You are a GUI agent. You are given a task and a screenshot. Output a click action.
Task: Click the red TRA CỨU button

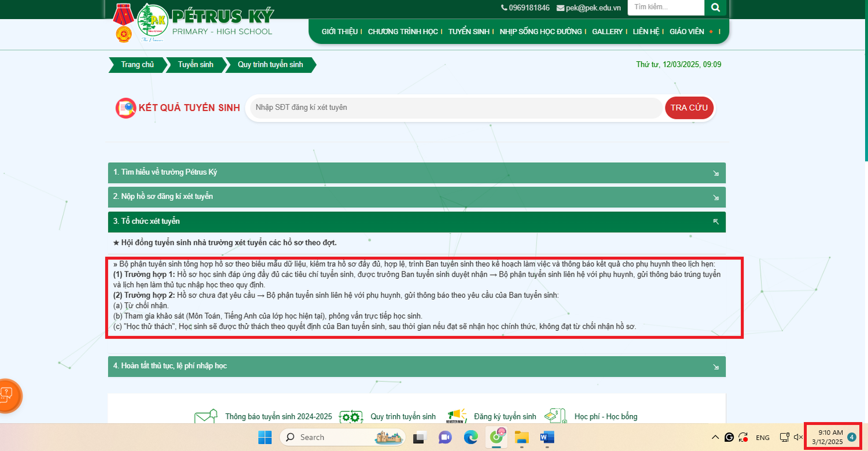pyautogui.click(x=689, y=108)
